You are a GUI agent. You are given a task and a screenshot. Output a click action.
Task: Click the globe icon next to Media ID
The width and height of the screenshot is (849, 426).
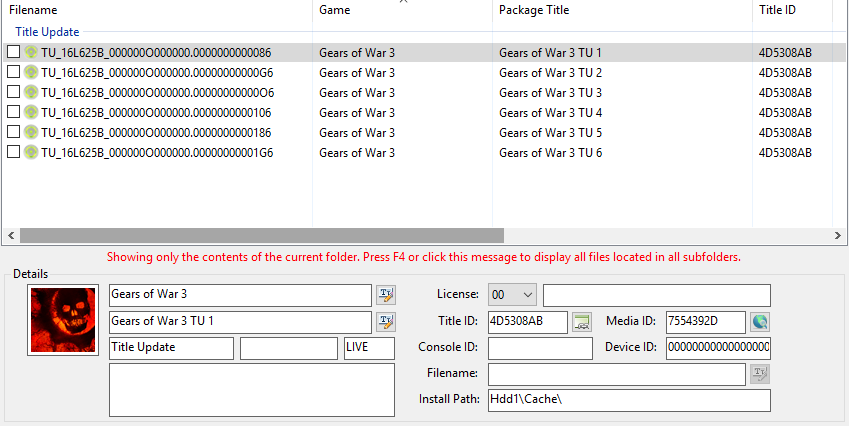pos(761,321)
